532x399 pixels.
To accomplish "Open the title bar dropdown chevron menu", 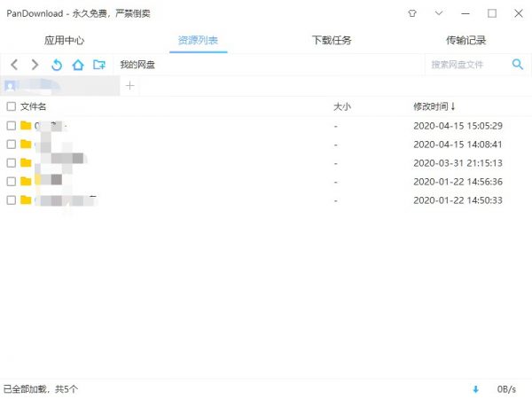I will click(x=439, y=13).
